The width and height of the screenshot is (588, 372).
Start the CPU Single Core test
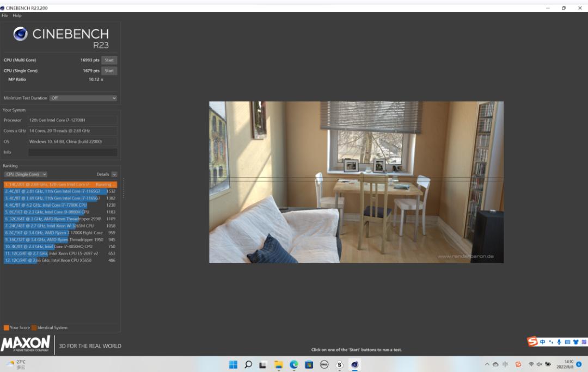pyautogui.click(x=109, y=71)
